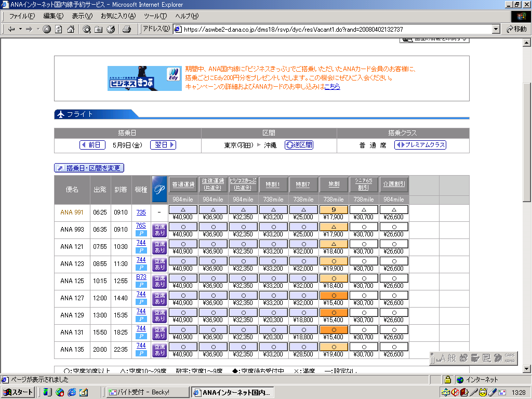Go to the Home page icon
Image resolution: width=532 pixels, height=399 pixels.
coord(71,29)
